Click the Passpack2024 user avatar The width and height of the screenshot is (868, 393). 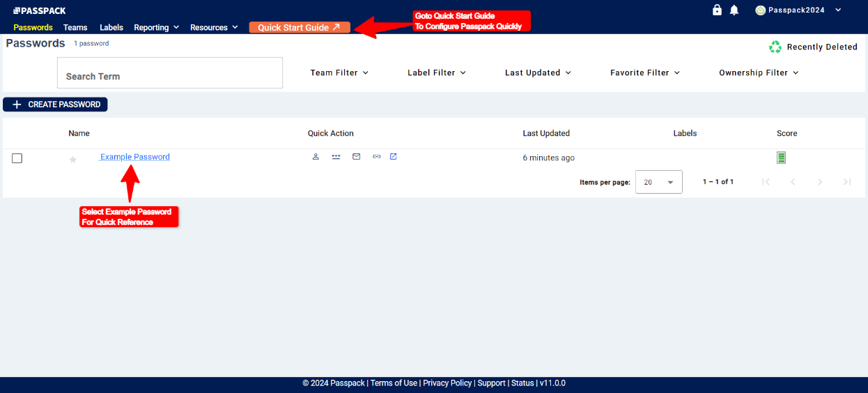[x=760, y=10]
